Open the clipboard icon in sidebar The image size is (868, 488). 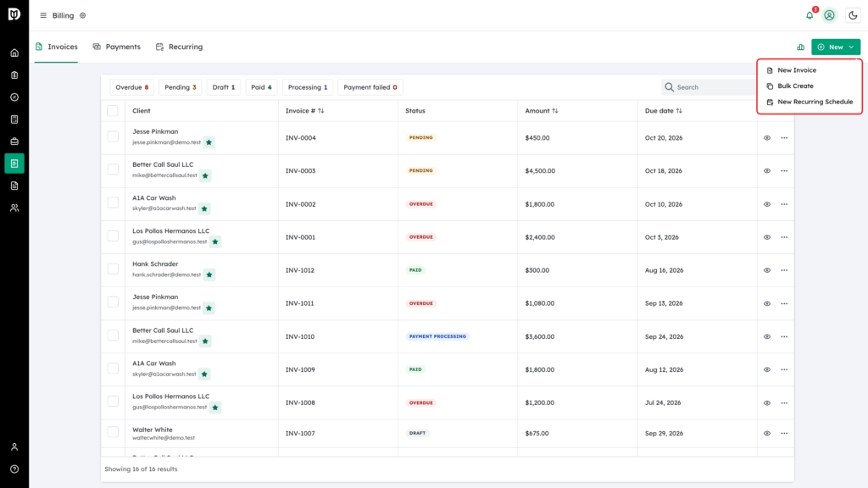(14, 75)
